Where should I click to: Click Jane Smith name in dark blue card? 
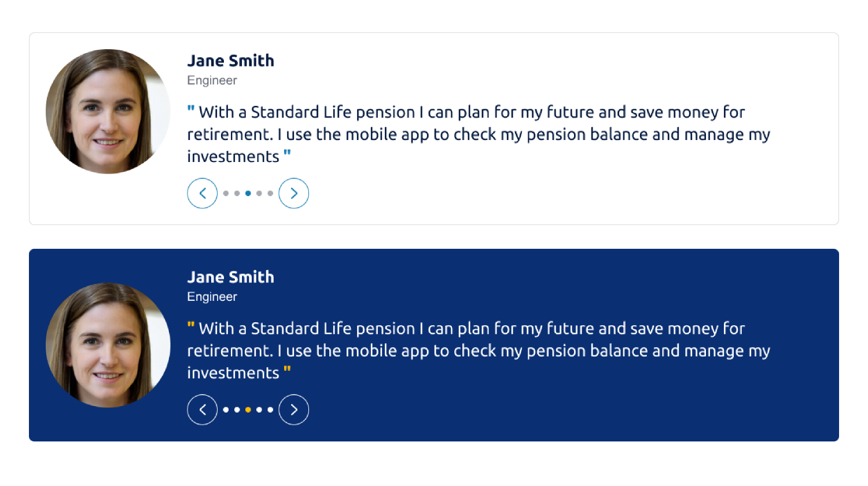point(231,277)
